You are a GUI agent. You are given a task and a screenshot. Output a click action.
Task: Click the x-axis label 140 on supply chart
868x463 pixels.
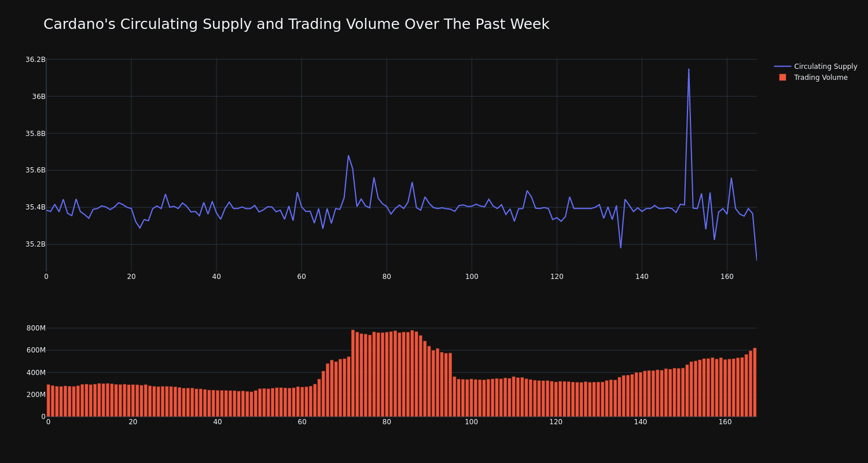pos(642,277)
